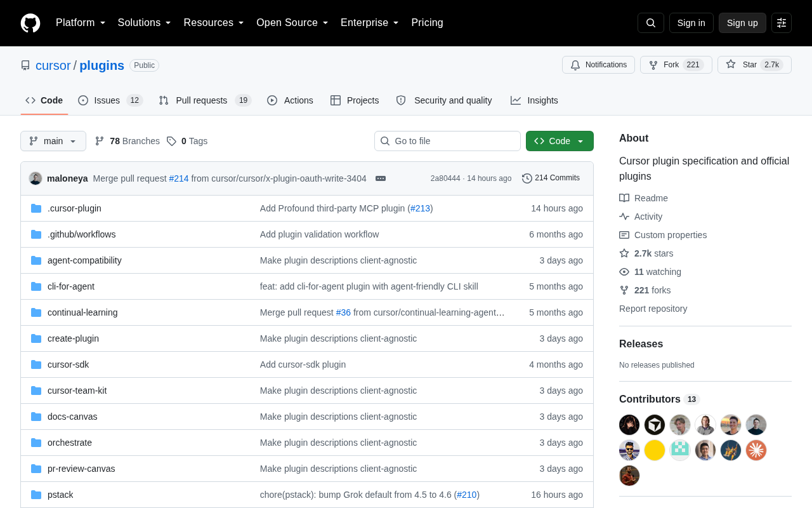View the 11 watching link

tap(650, 272)
